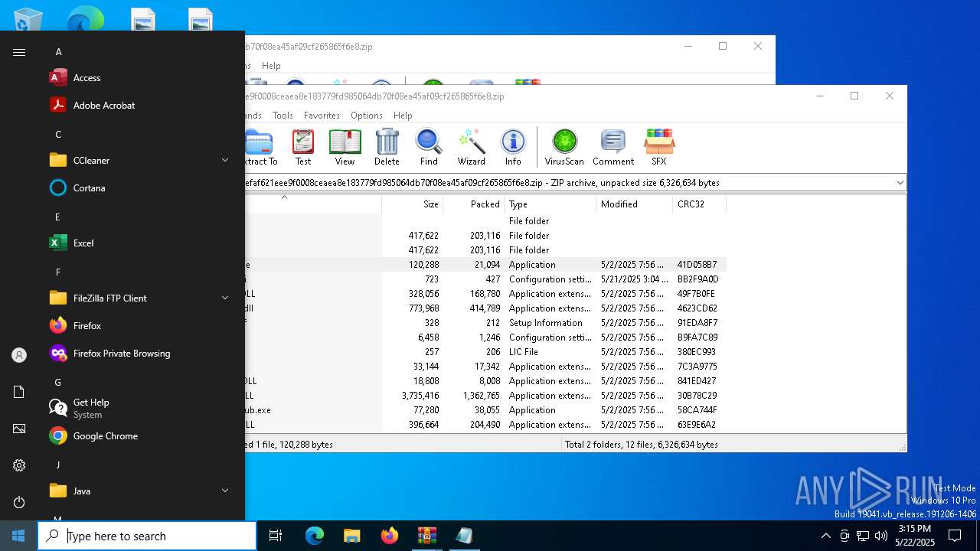Viewport: 980px width, 551px height.
Task: Open the Help menu in front WinRAR window
Action: [x=403, y=116]
